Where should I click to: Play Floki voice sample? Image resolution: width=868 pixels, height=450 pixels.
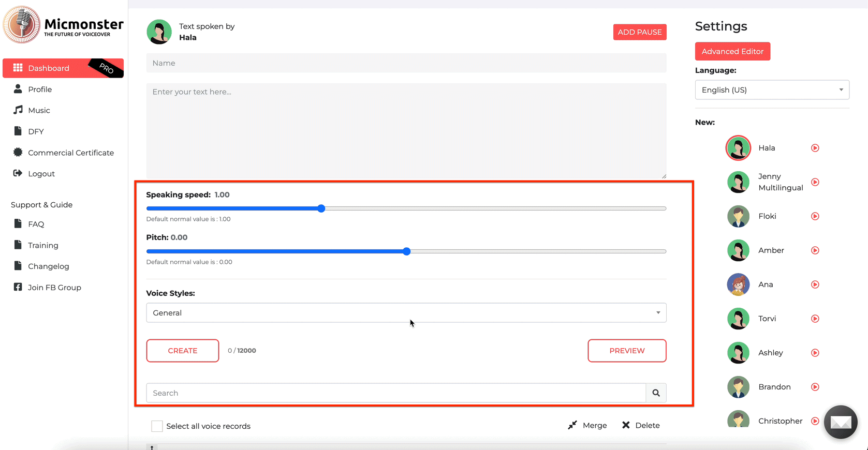tap(815, 216)
